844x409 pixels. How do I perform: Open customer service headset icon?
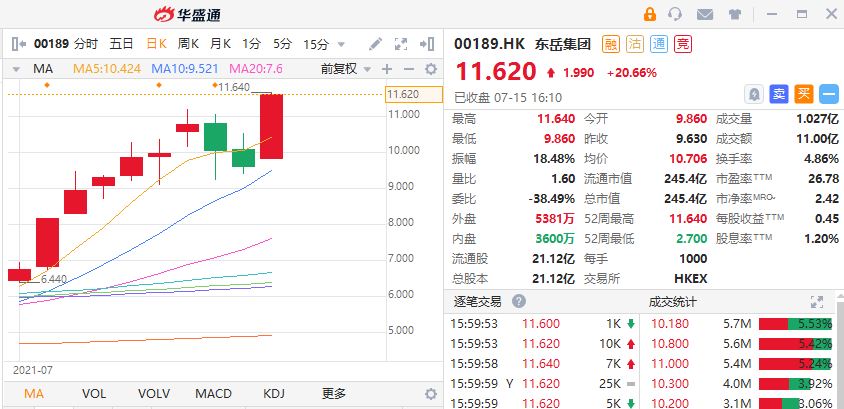coord(675,14)
